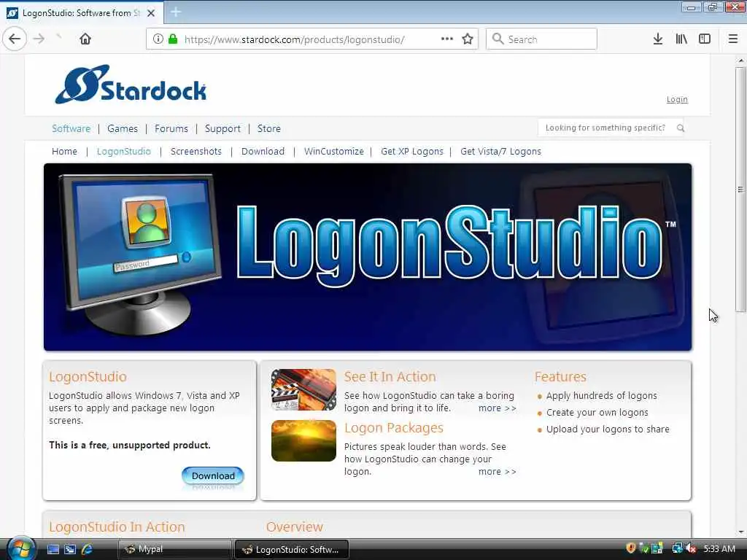Click the sunset landscape thumbnail
Viewport: 747px width, 560px height.
(303, 440)
